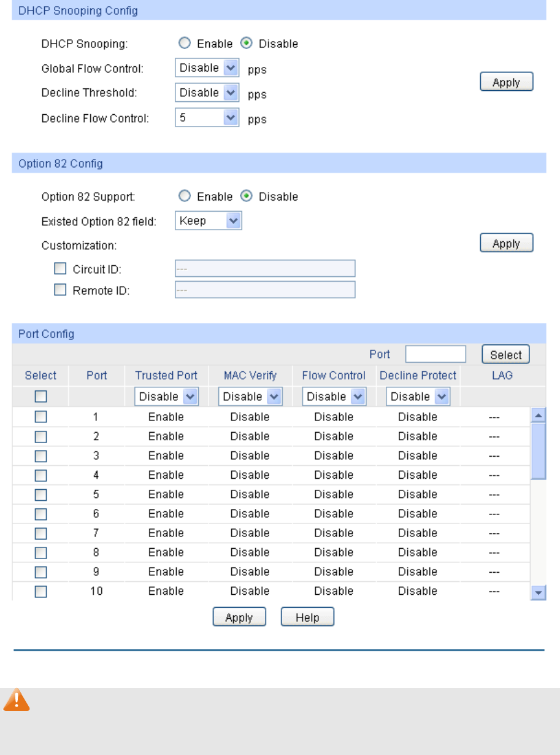Click the port table scrollbar thumb
The image size is (560, 755).
[x=539, y=451]
